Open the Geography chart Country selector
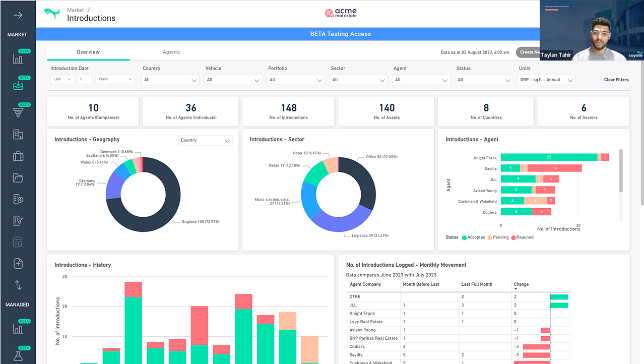Viewport: 644px width, 364px height. click(206, 141)
